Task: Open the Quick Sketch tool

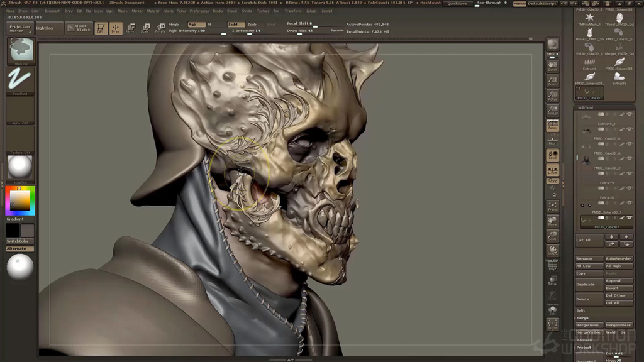Action: 79,28
